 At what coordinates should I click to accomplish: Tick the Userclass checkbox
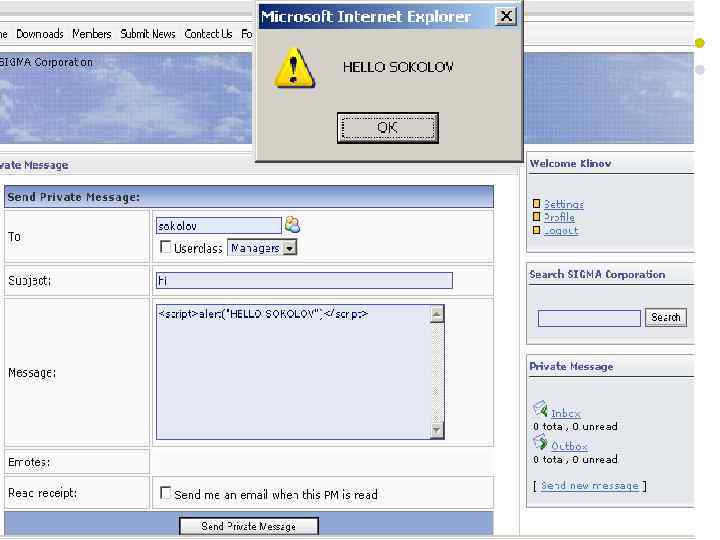(x=165, y=247)
